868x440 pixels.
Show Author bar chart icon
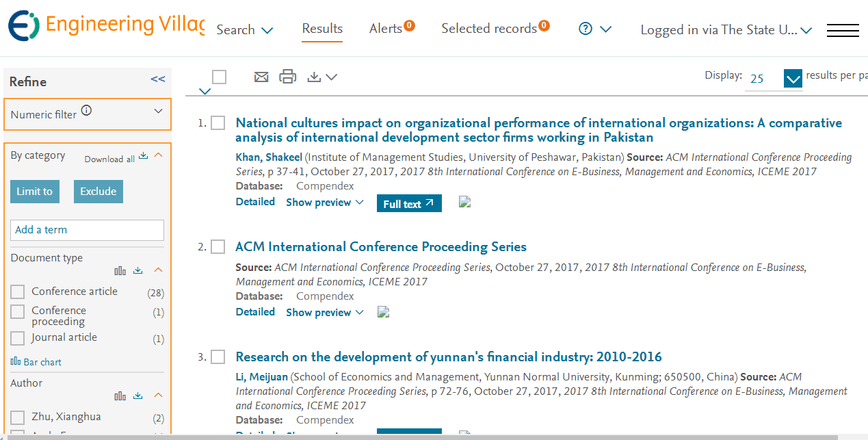[120, 396]
